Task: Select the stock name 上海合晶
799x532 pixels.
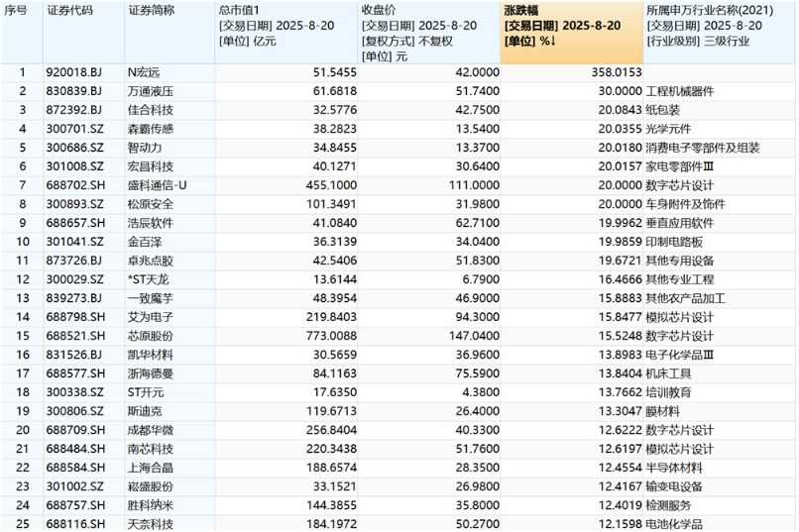Action: click(x=151, y=468)
